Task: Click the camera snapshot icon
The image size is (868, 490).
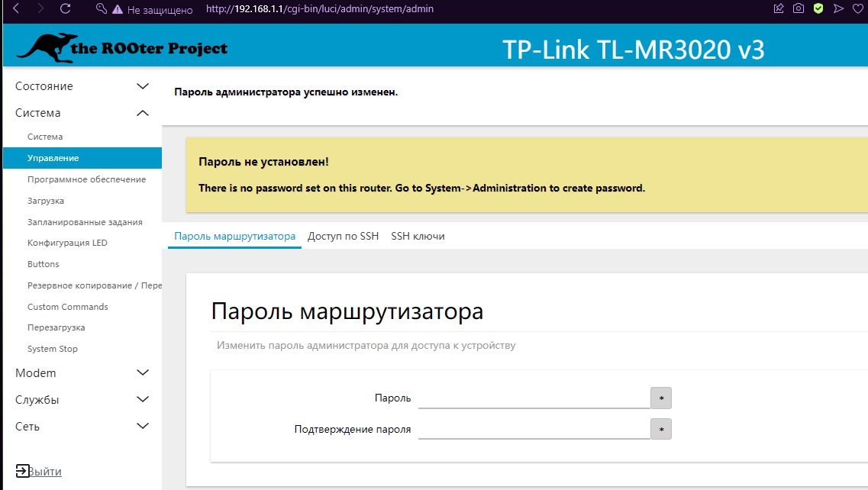Action: tap(799, 8)
